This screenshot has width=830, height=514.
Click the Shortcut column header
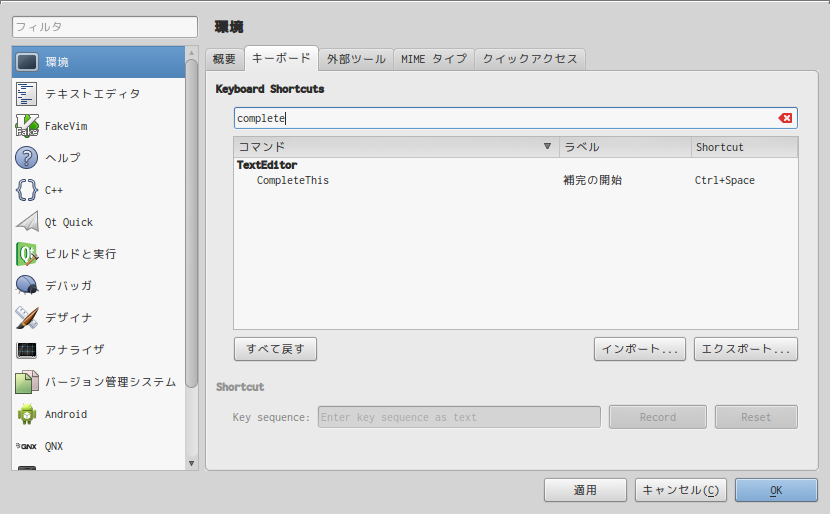pyautogui.click(x=744, y=147)
